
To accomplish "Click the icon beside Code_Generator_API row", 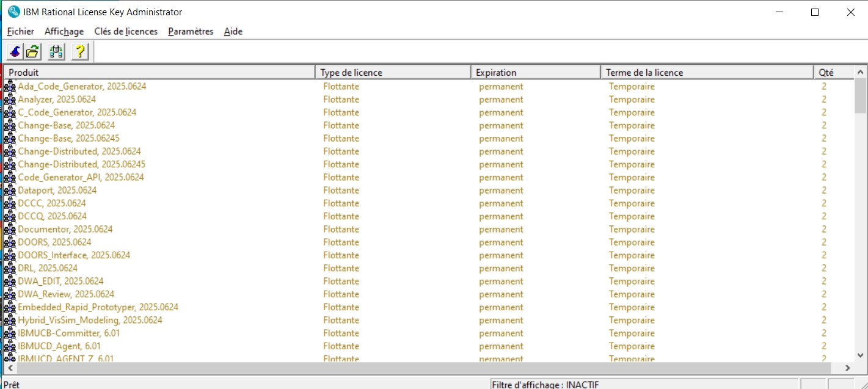I will coord(10,178).
